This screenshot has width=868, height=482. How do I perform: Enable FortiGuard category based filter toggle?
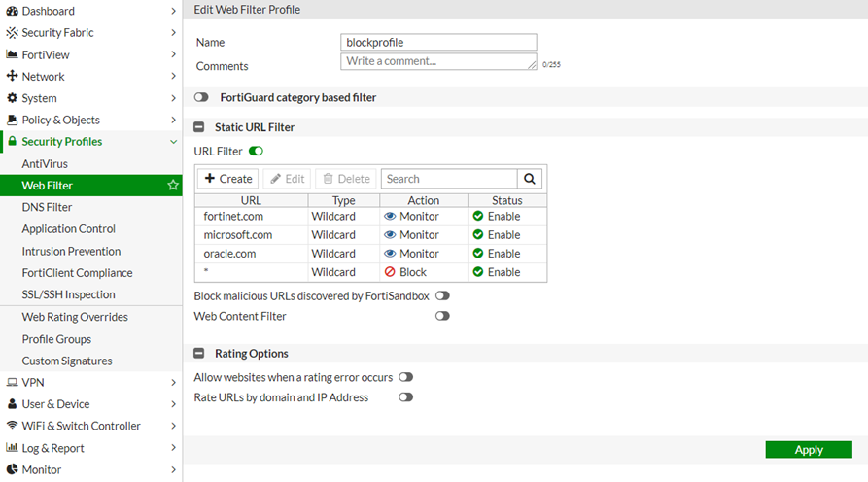pos(201,97)
